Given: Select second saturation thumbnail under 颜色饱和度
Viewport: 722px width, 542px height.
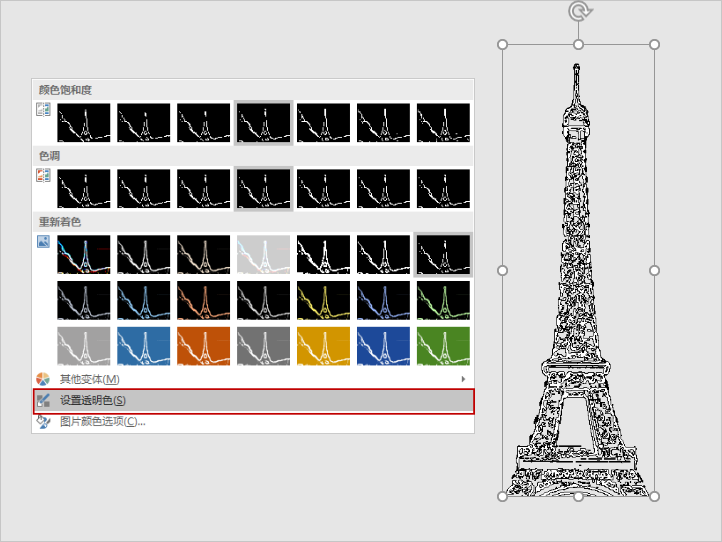Looking at the screenshot, I should tap(144, 122).
